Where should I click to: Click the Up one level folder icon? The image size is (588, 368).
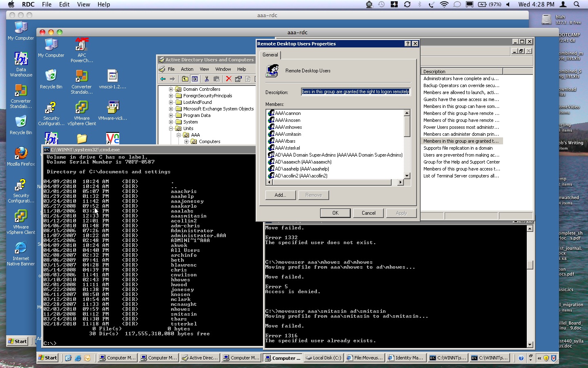(185, 79)
